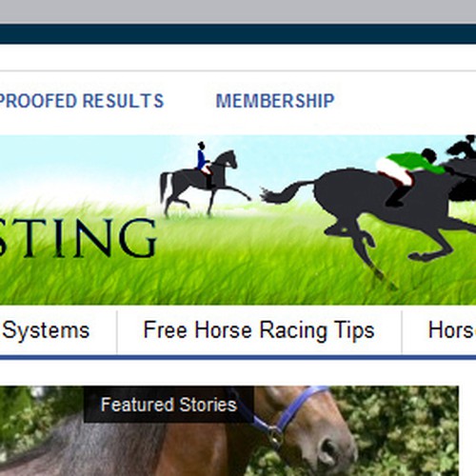Viewport: 476px width, 476px height.
Task: Open the featured brown horse story image
Action: (x=229, y=431)
